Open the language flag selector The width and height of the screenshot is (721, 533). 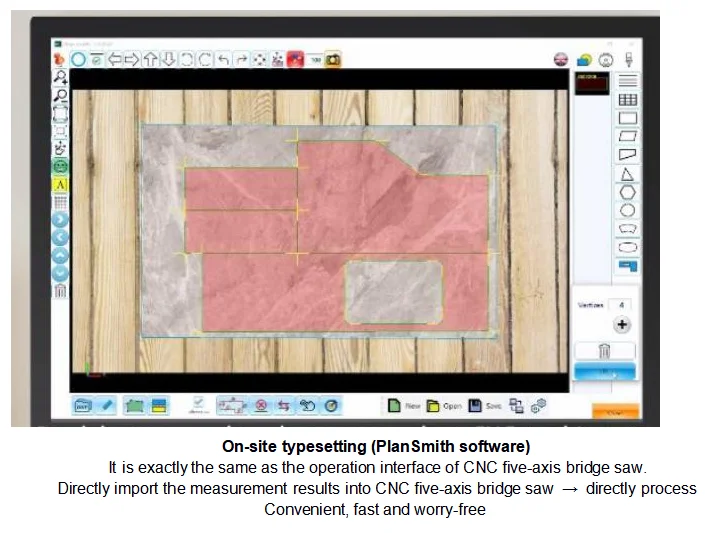[x=561, y=60]
